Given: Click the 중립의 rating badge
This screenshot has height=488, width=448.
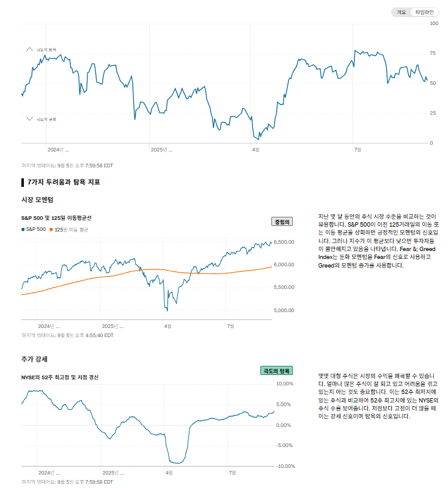Looking at the screenshot, I should click(282, 222).
